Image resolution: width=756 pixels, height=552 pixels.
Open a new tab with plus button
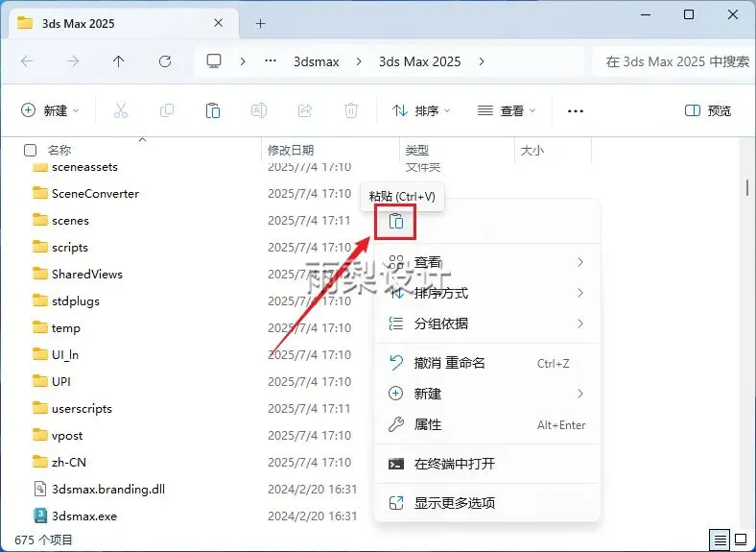pyautogui.click(x=260, y=23)
